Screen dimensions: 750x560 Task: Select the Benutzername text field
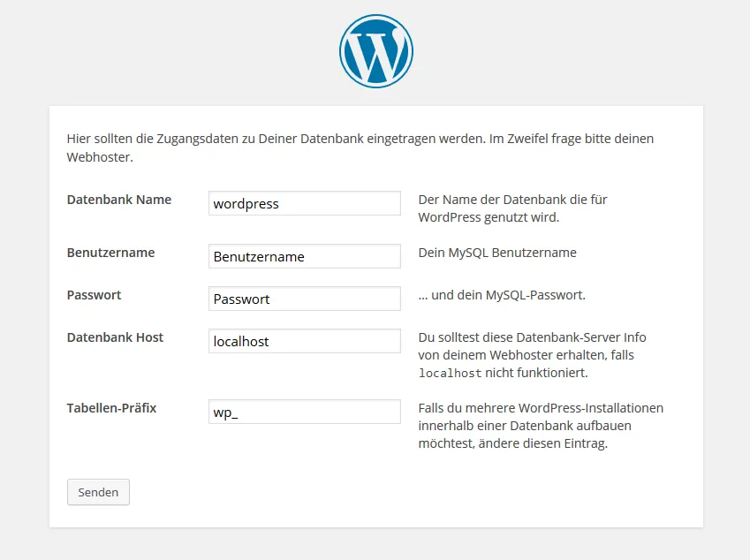(x=304, y=256)
